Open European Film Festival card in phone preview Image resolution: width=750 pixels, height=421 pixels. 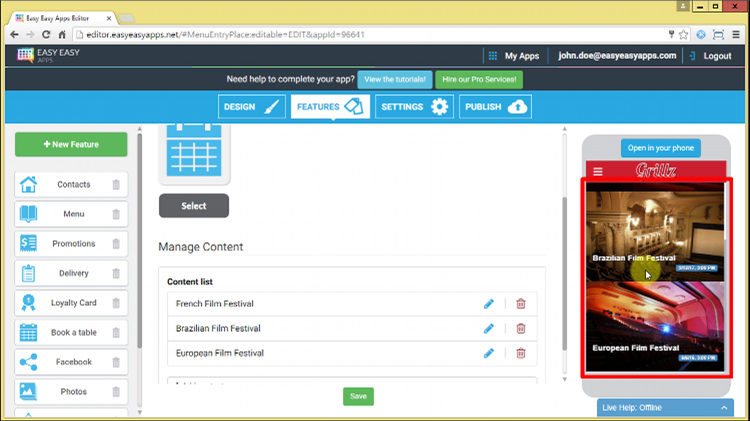(655, 326)
